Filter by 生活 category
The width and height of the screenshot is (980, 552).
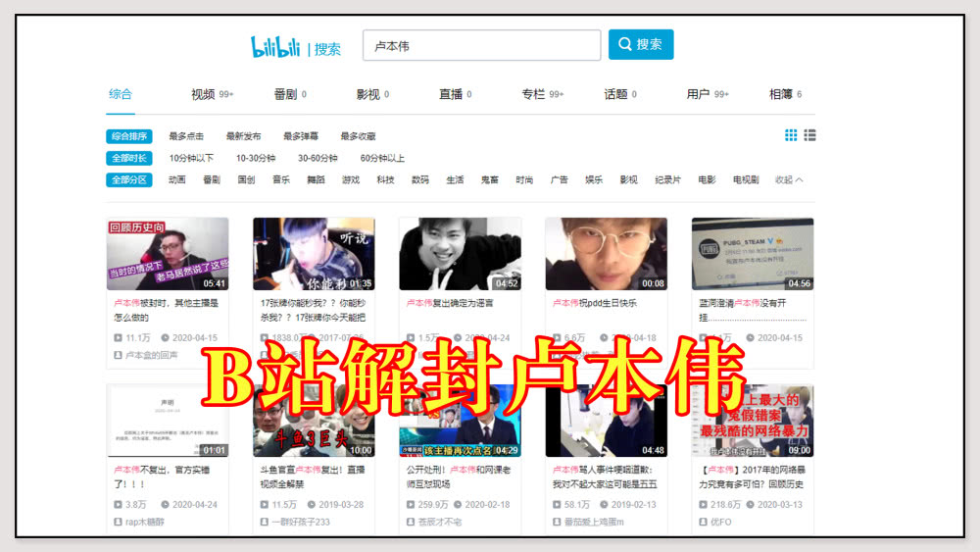(x=455, y=180)
